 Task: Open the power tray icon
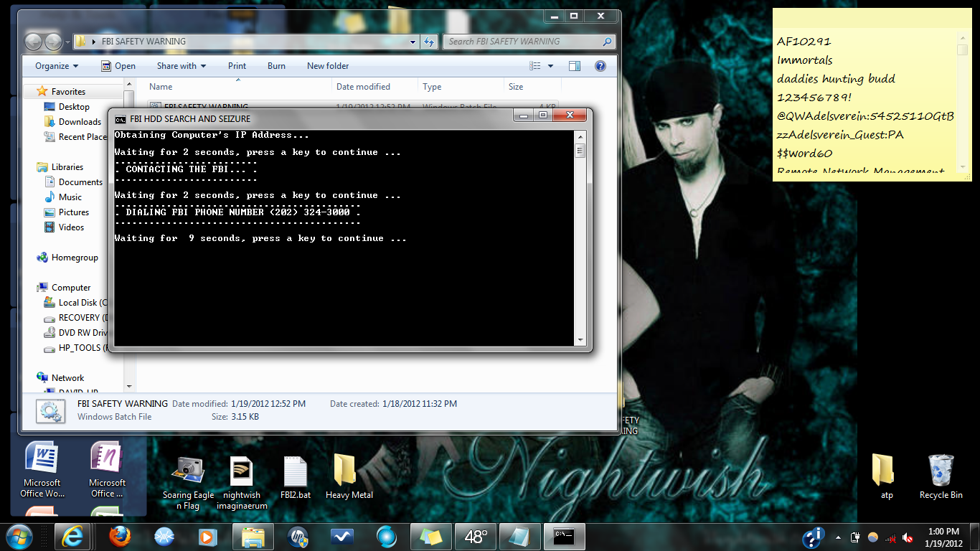[855, 537]
